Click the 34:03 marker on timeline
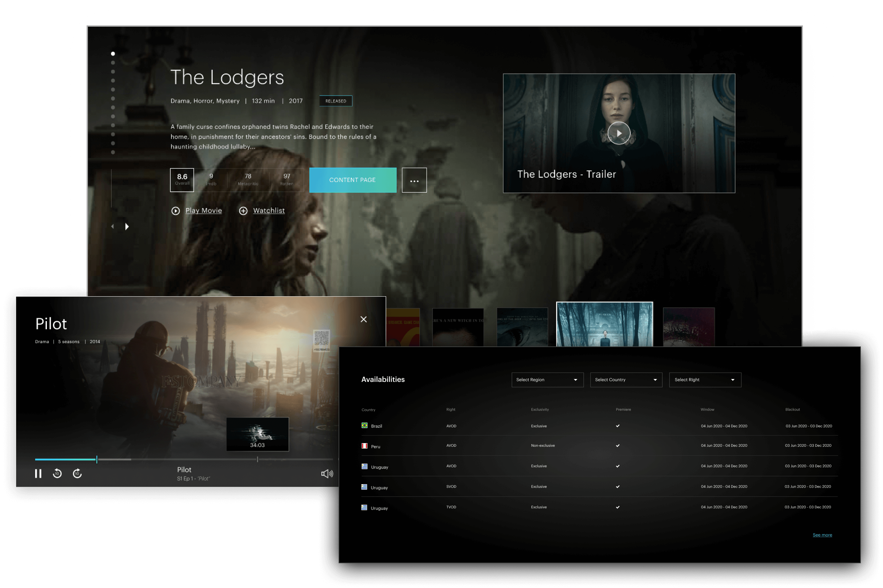Screen dimensions: 883x588 pyautogui.click(x=257, y=459)
